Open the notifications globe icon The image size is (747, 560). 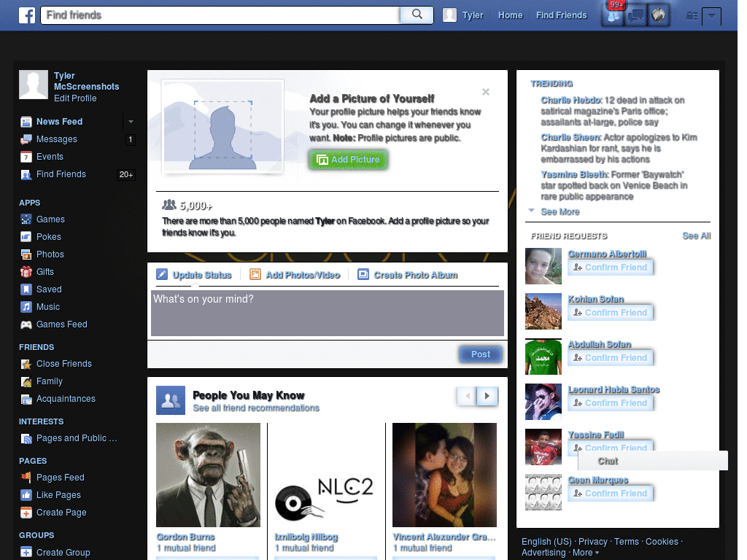[659, 16]
